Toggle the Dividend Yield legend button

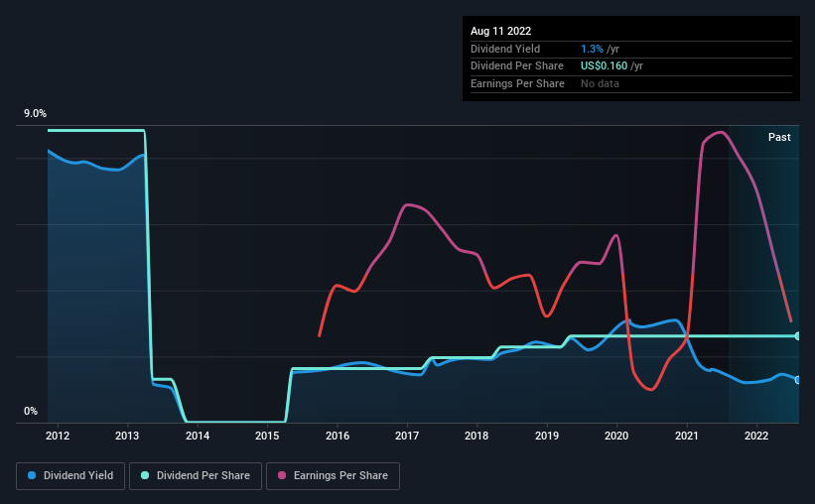[70, 476]
